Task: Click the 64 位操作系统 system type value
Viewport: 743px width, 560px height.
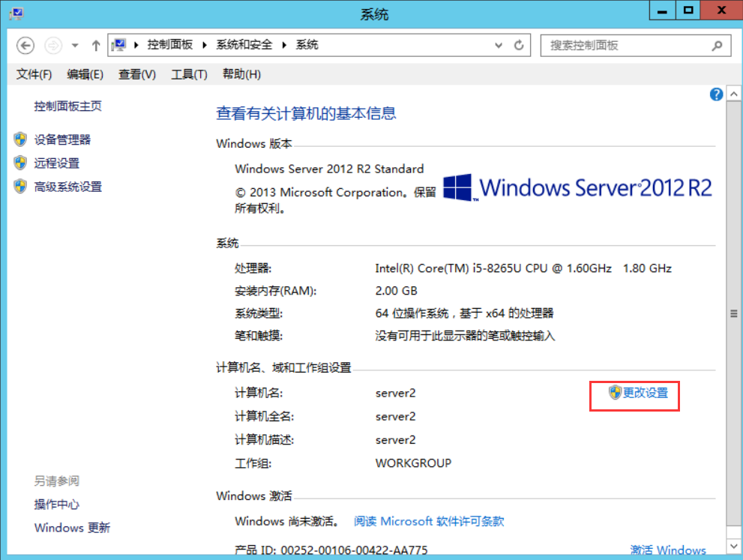Action: coord(464,313)
